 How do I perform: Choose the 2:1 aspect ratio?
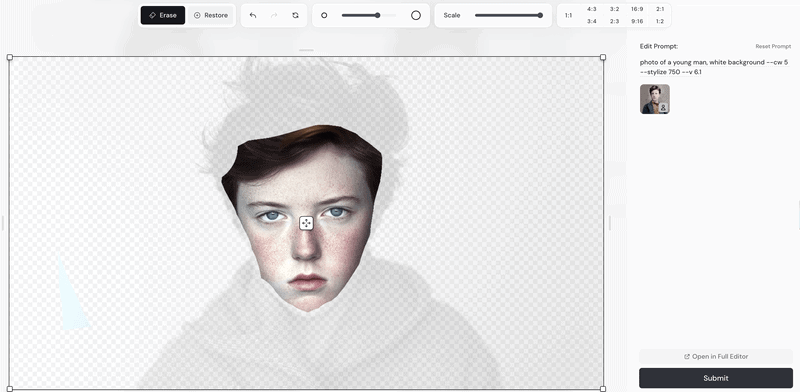coord(660,9)
